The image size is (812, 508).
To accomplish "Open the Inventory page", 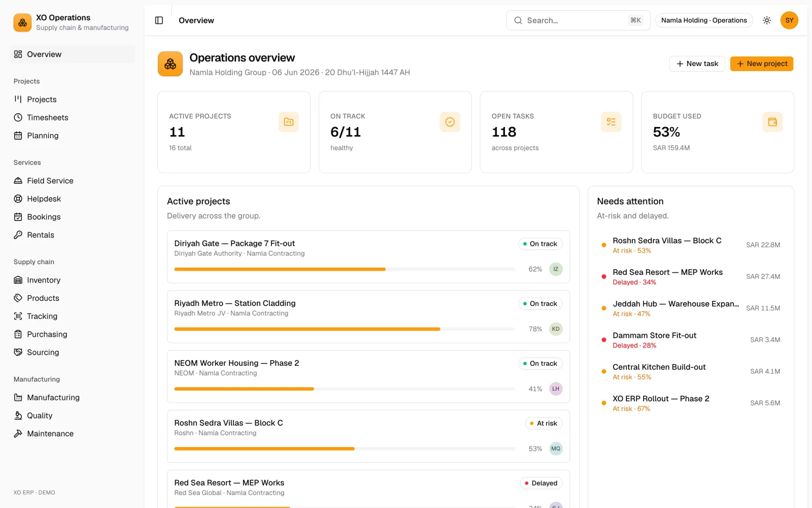I will (x=72, y=280).
